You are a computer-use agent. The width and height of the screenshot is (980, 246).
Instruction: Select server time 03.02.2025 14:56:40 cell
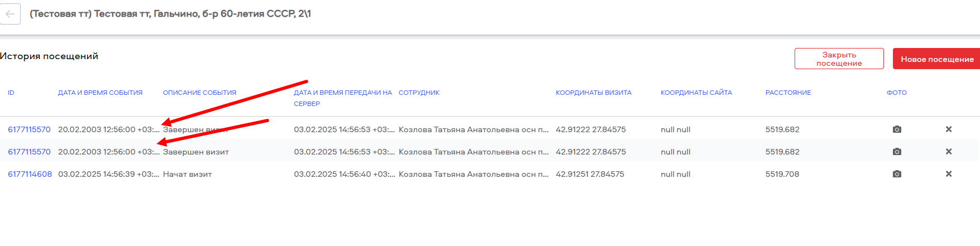tap(345, 174)
